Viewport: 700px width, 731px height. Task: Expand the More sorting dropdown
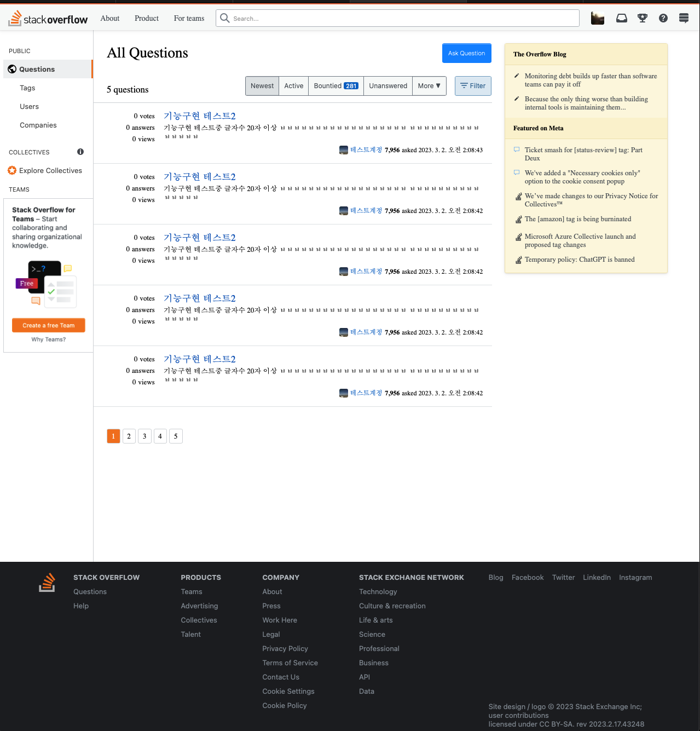[429, 86]
